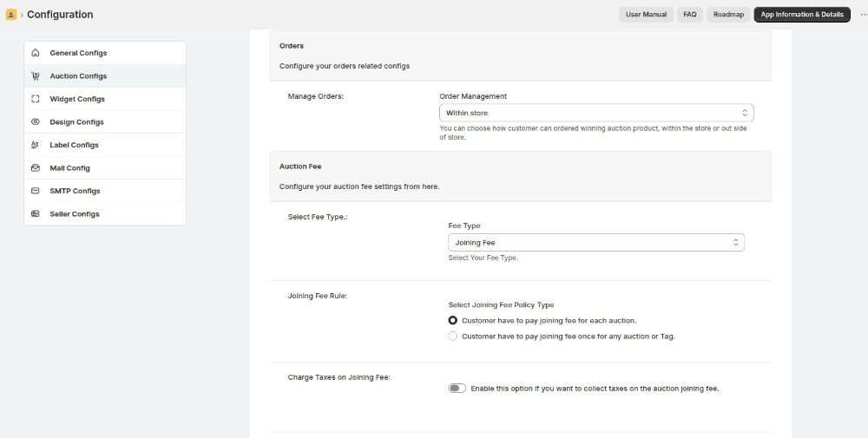Click the envelope icon for SMTP Configs
868x438 pixels.
pos(36,191)
